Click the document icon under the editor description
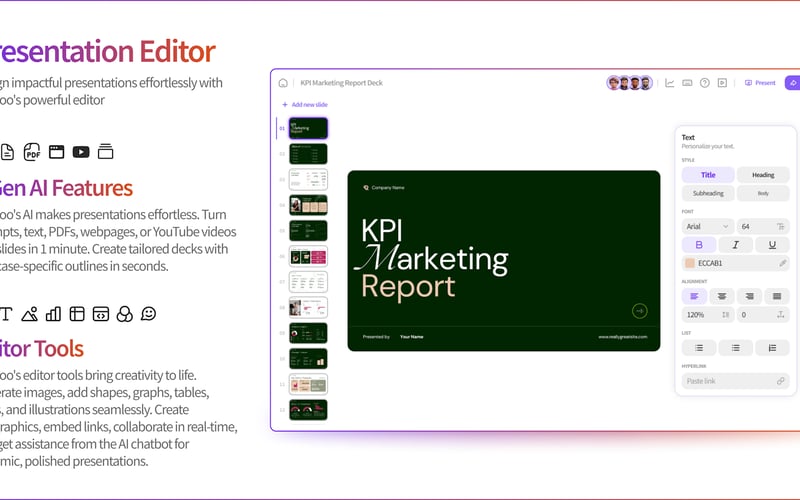 click(x=7, y=152)
